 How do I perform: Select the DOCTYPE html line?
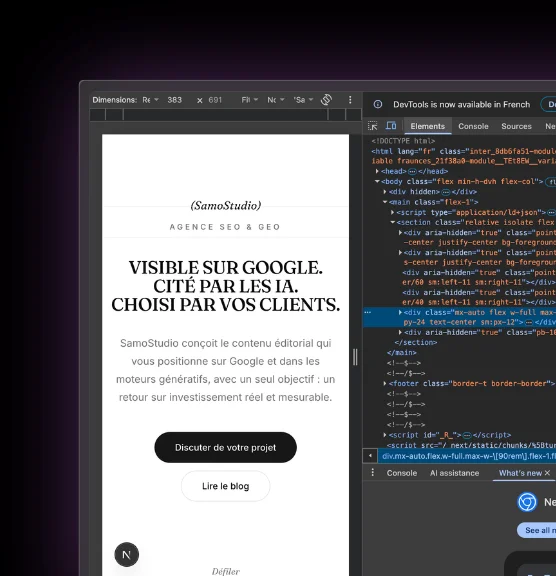(x=403, y=141)
